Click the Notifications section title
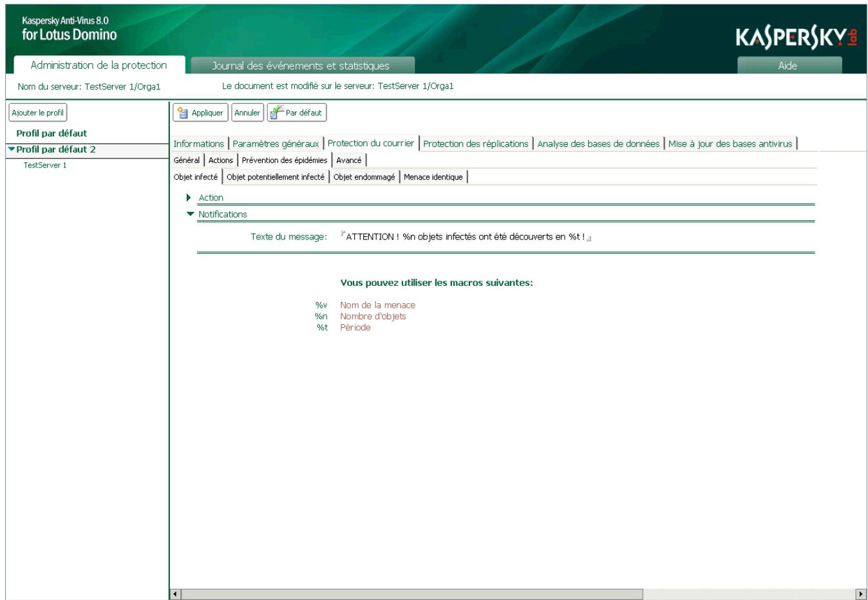868x600 pixels. (x=223, y=214)
